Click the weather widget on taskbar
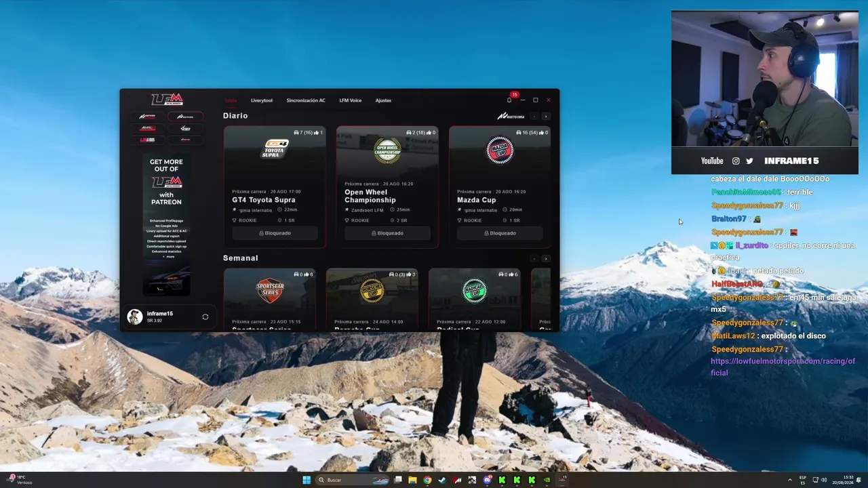The width and height of the screenshot is (868, 488). [19, 480]
